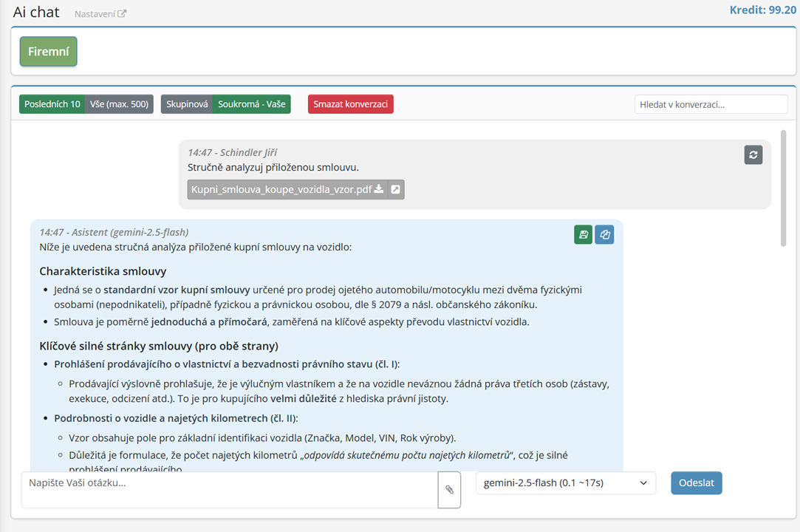
Task: Click the paperclip attach file icon
Action: (x=449, y=489)
